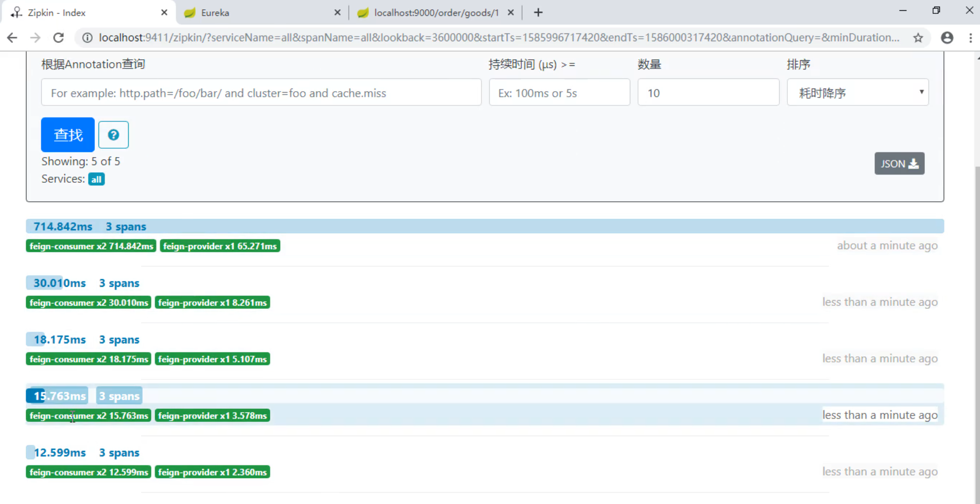Image resolution: width=980 pixels, height=504 pixels.
Task: Click feign-consumer x2 12.599ms label
Action: click(x=89, y=472)
